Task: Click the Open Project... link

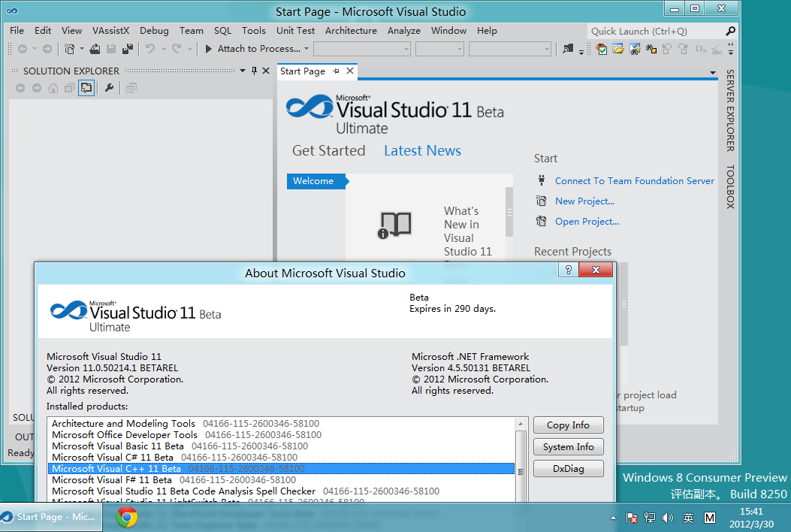Action: pos(587,221)
